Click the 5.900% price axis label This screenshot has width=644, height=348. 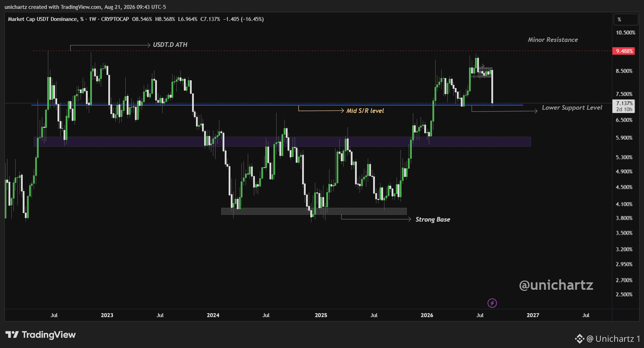coord(624,138)
